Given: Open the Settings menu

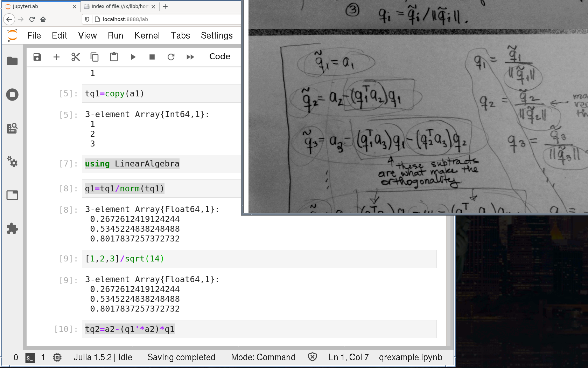Looking at the screenshot, I should (x=216, y=35).
